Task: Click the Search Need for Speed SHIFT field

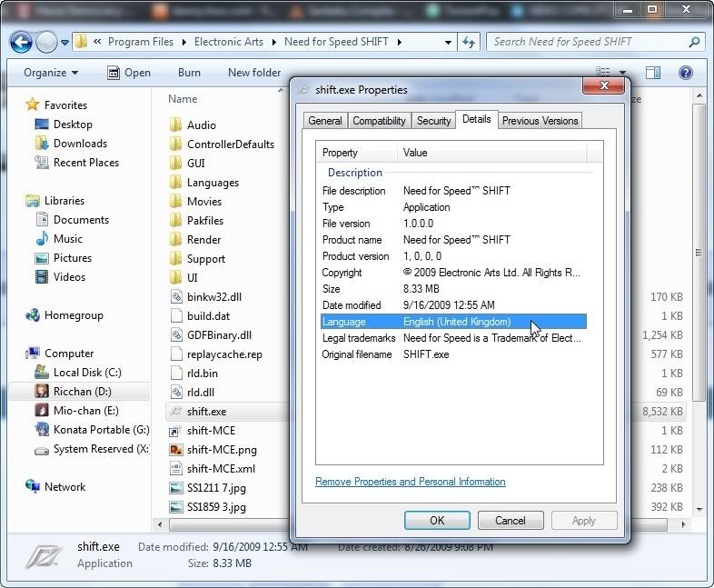Action: point(587,42)
